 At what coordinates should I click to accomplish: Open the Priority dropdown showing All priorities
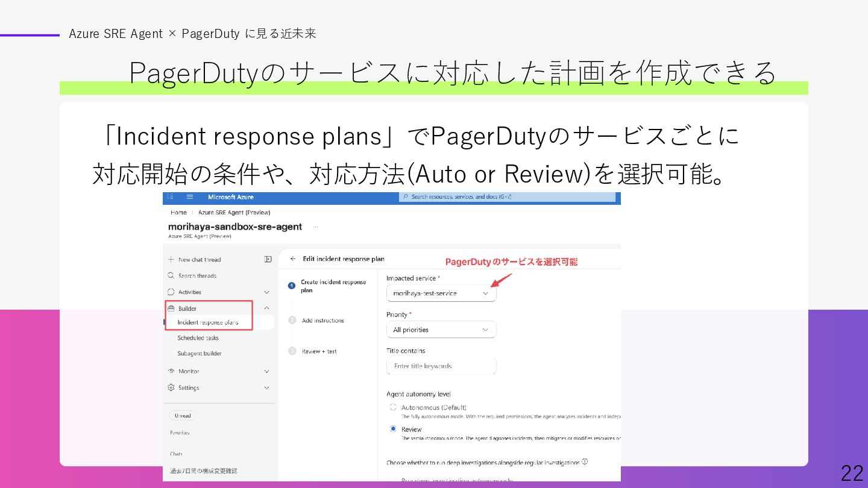[x=441, y=330]
